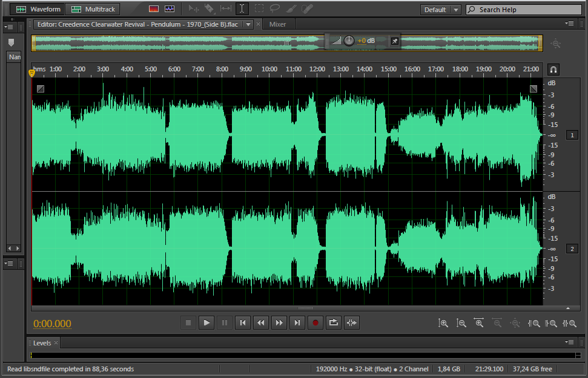Click the fade-out handle on waveform
The image size is (588, 378).
(x=533, y=89)
